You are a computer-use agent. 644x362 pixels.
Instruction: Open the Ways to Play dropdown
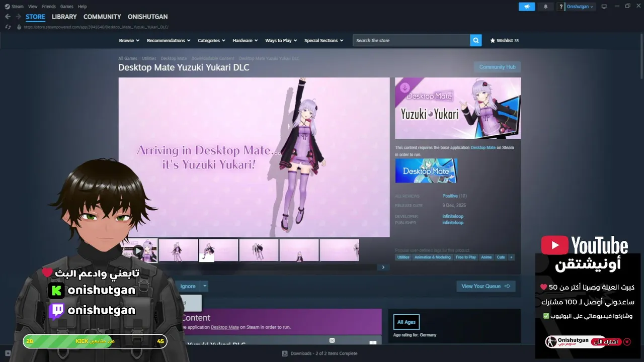(x=281, y=41)
